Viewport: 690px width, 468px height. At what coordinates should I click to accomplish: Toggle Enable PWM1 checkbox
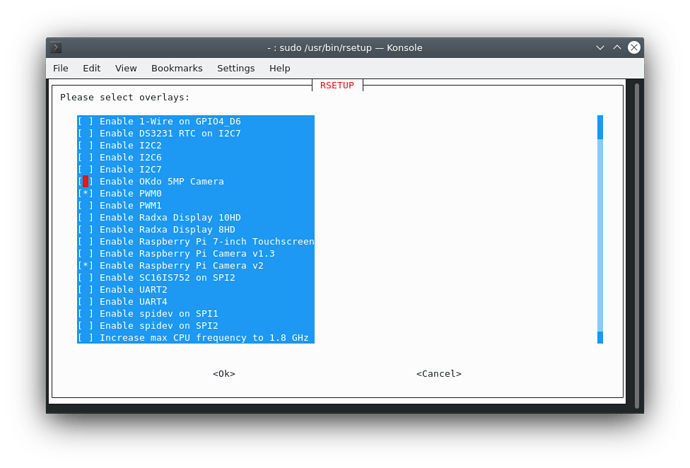point(85,205)
